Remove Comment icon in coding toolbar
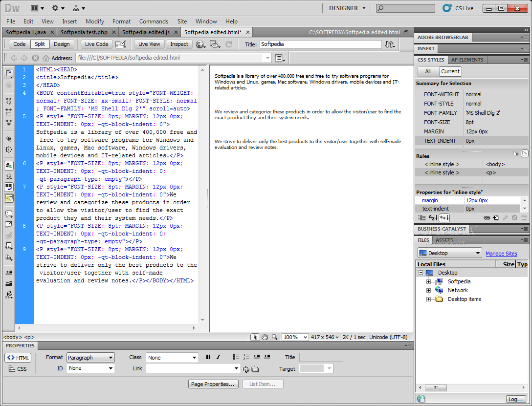The height and width of the screenshot is (406, 532). click(9, 224)
